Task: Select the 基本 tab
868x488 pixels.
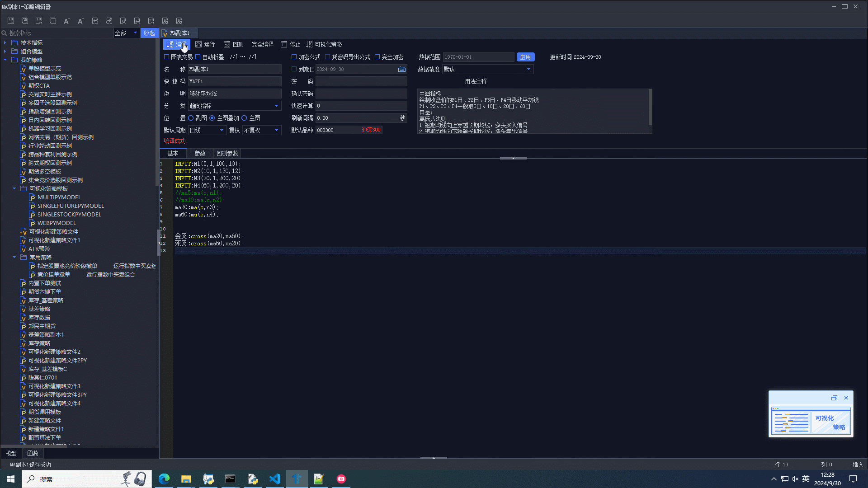Action: pyautogui.click(x=173, y=153)
